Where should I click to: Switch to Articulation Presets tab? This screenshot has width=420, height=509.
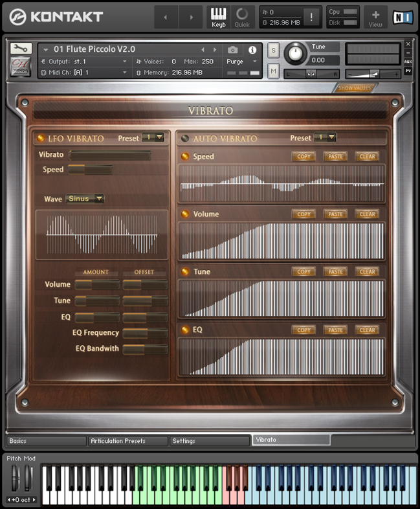pos(128,441)
